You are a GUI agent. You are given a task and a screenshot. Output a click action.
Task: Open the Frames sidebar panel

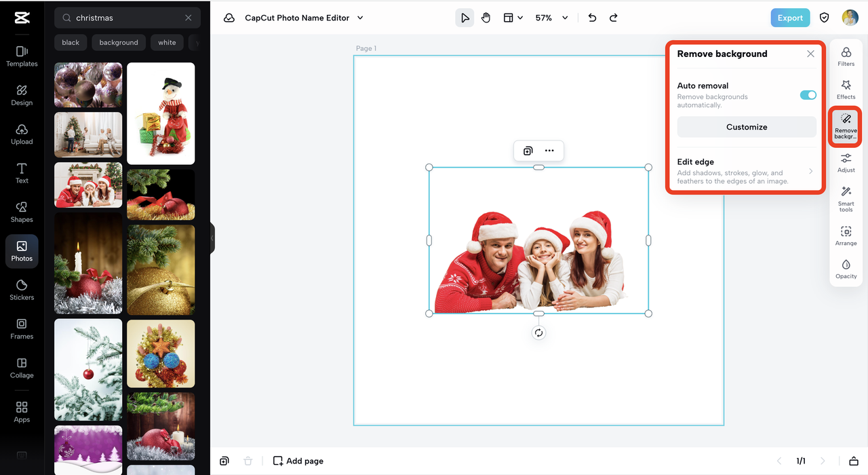point(22,328)
